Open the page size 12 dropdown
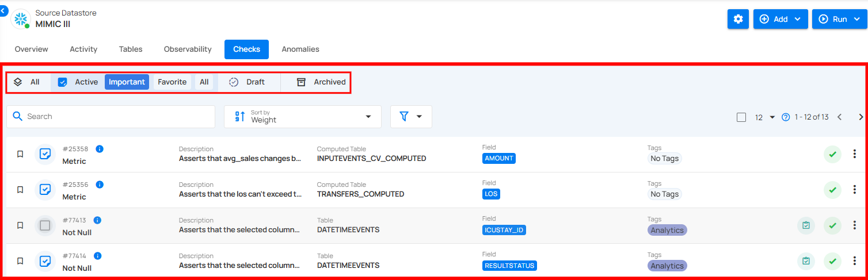The height and width of the screenshot is (280, 868). click(x=765, y=117)
